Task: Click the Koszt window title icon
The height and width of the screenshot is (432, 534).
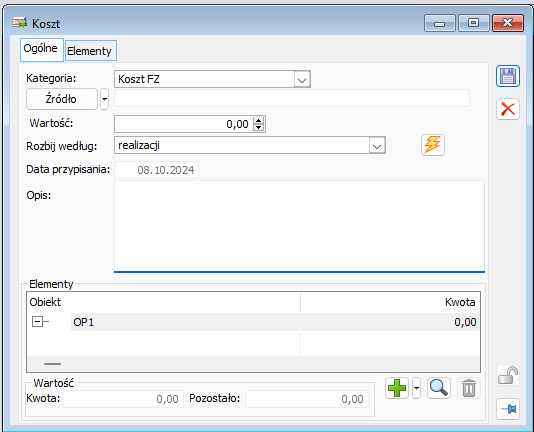Action: pyautogui.click(x=20, y=23)
